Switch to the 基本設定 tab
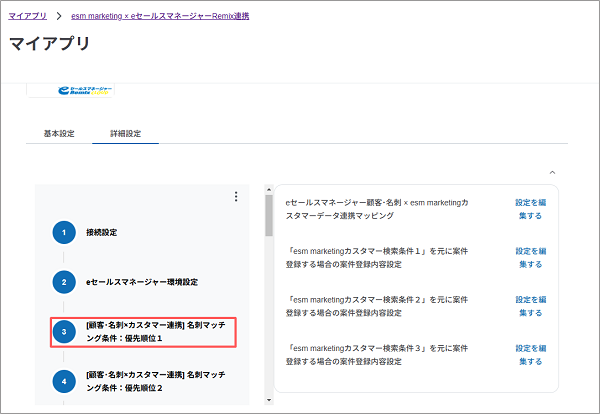This screenshot has width=600, height=414. tap(59, 133)
